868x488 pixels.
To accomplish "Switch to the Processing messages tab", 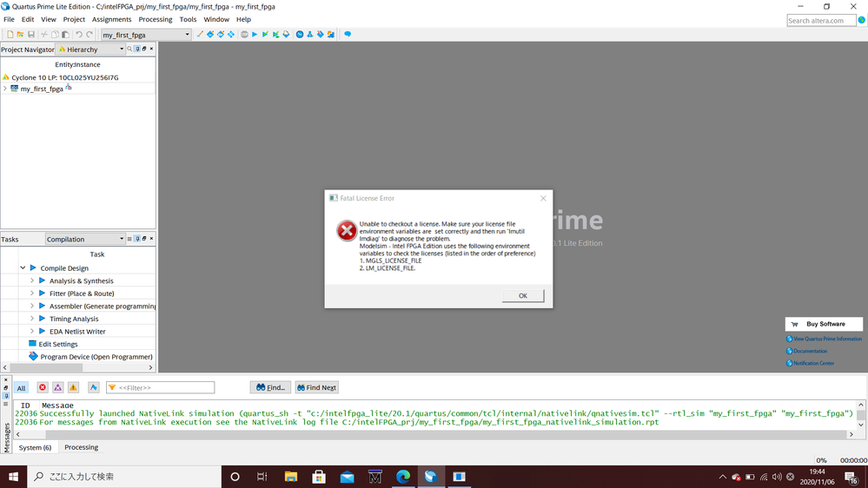I will pos(81,447).
